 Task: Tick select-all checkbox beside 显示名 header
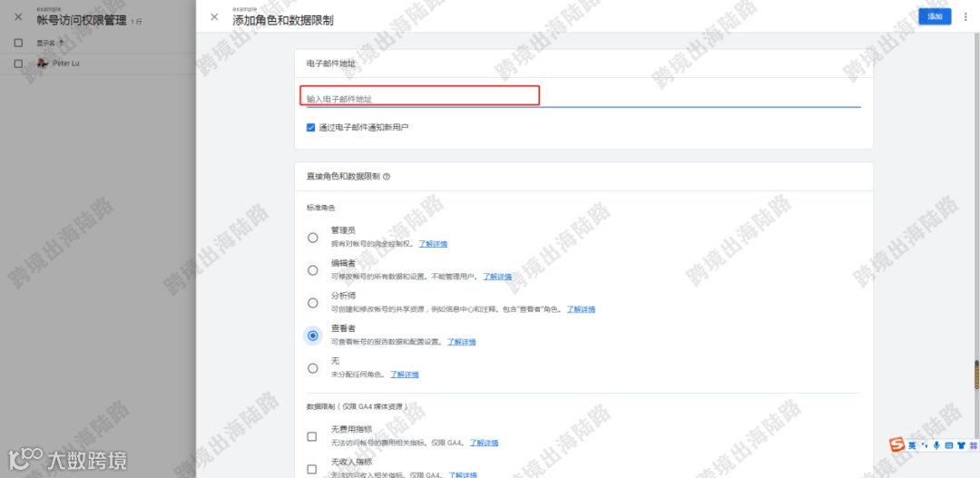[x=18, y=44]
